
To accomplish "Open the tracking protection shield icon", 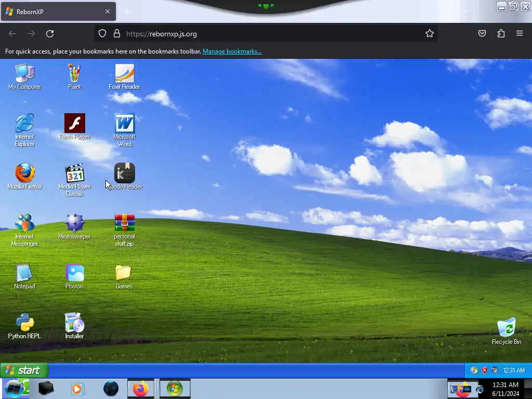I will [102, 33].
